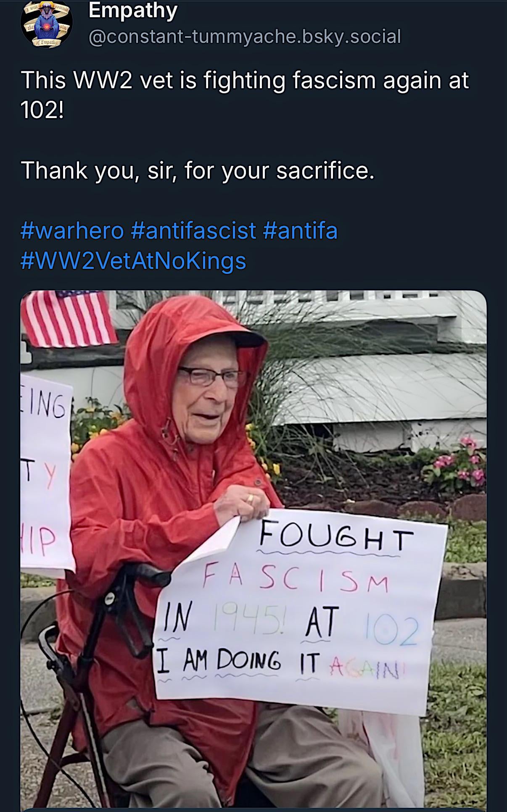Select the #antifa hashtag
This screenshot has height=812, width=507.
300,230
